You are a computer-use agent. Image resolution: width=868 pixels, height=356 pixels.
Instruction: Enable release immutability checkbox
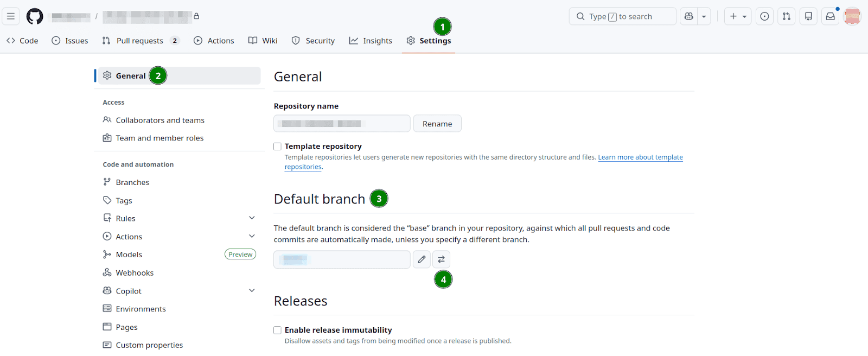tap(277, 330)
